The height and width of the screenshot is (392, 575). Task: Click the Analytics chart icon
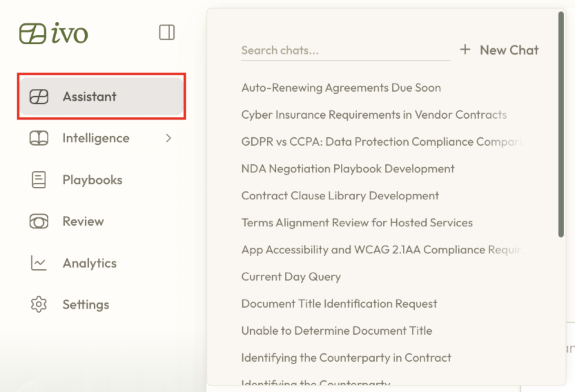39,263
